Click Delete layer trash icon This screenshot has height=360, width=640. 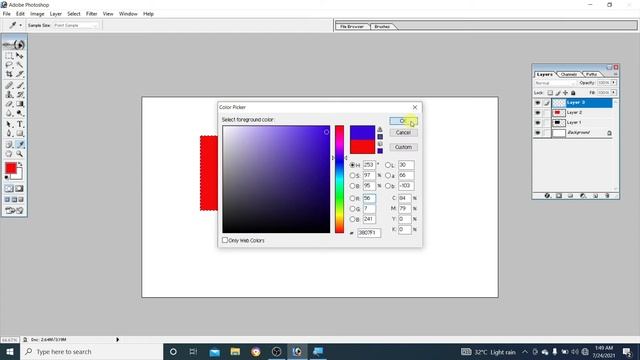point(607,196)
